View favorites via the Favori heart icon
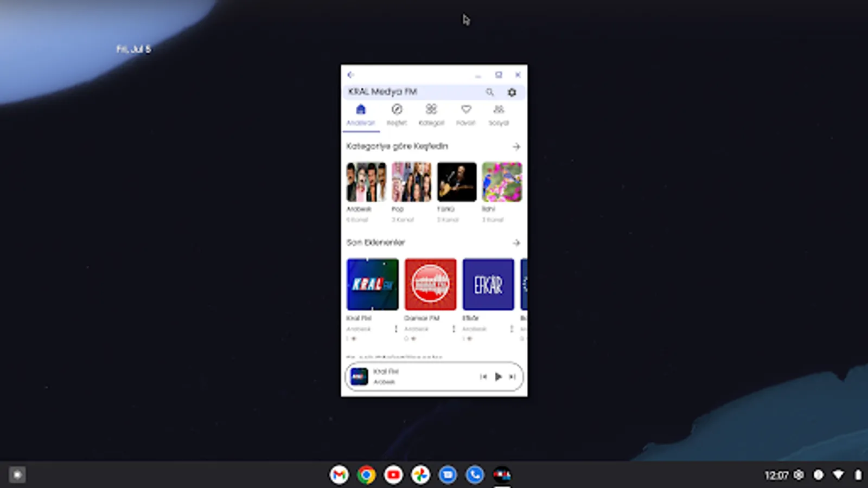 pyautogui.click(x=466, y=110)
